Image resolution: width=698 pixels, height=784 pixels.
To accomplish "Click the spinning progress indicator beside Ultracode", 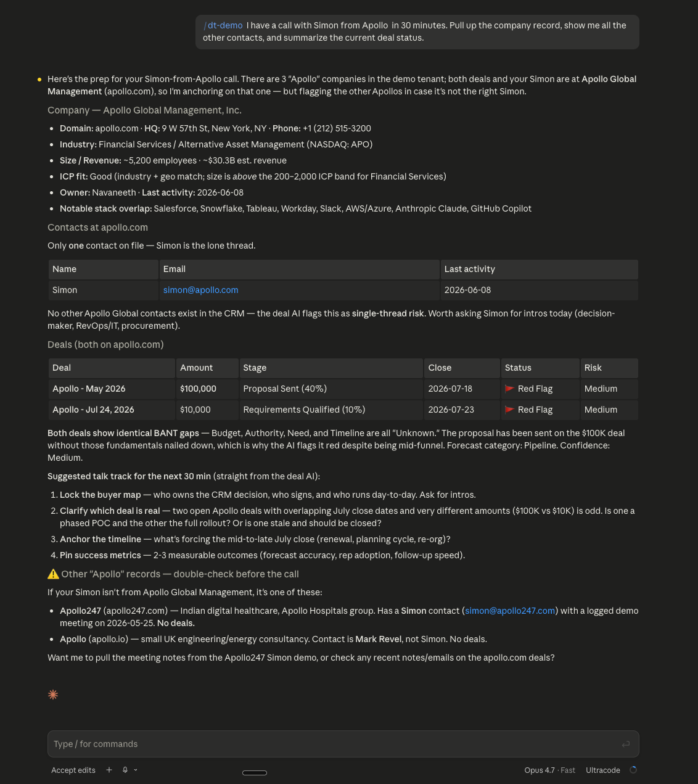I will pyautogui.click(x=633, y=770).
